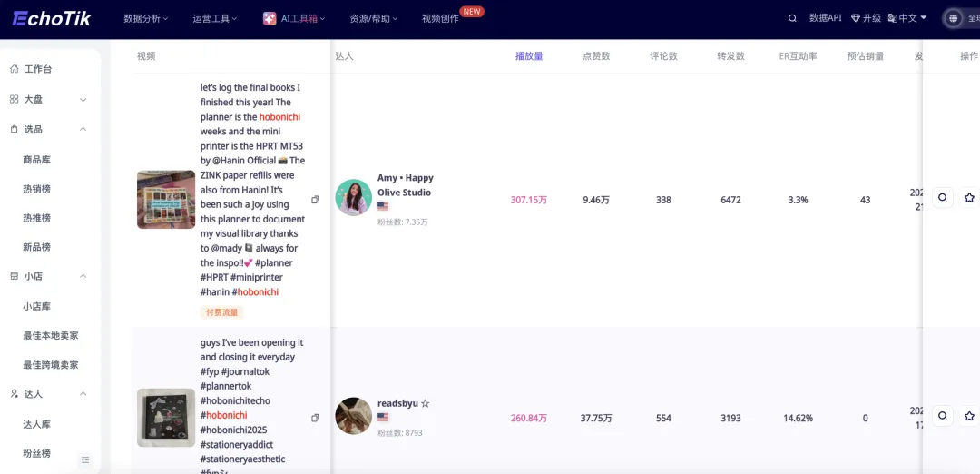The image size is (980, 474).
Task: Open the AI工具箱 menu
Action: tap(294, 18)
